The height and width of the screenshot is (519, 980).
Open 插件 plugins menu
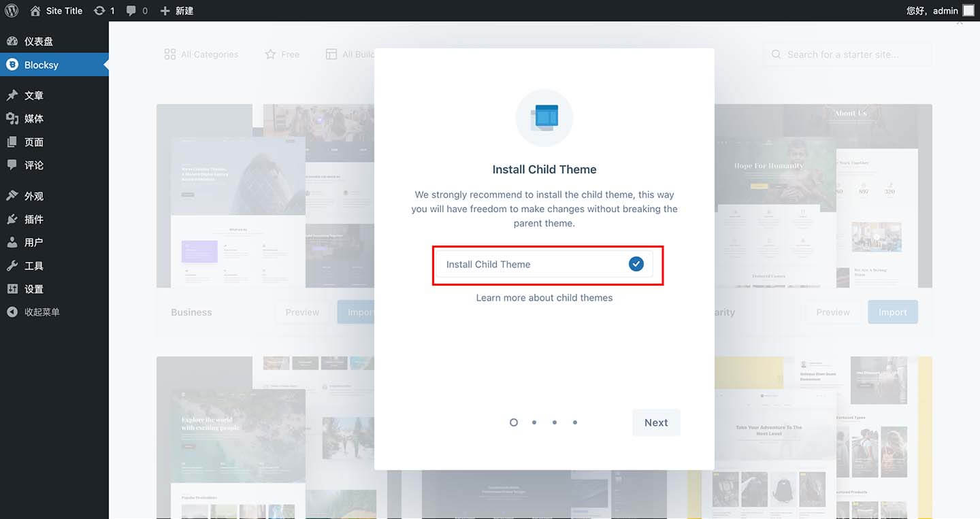[x=54, y=219]
